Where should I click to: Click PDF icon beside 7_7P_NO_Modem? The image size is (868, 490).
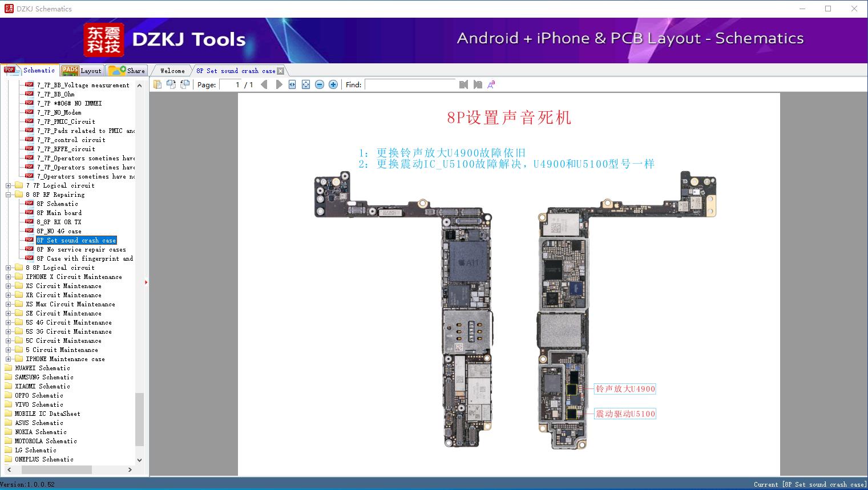(29, 112)
